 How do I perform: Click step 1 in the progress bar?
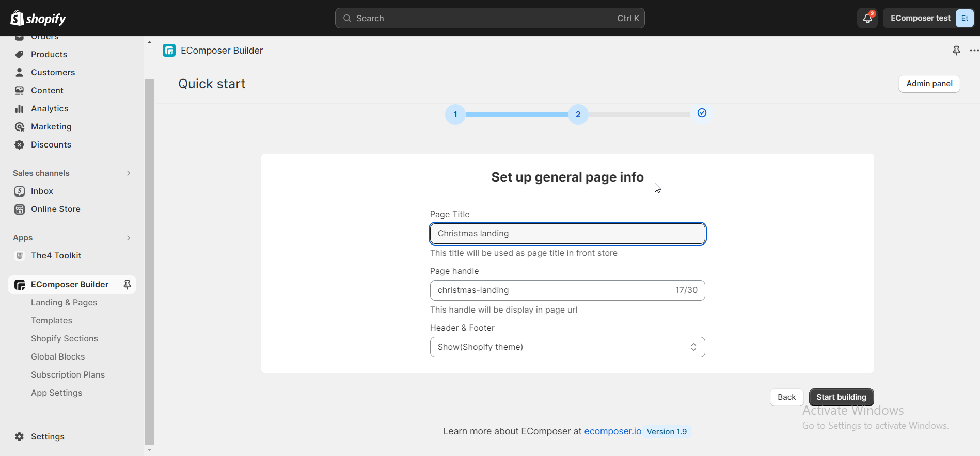tap(455, 114)
